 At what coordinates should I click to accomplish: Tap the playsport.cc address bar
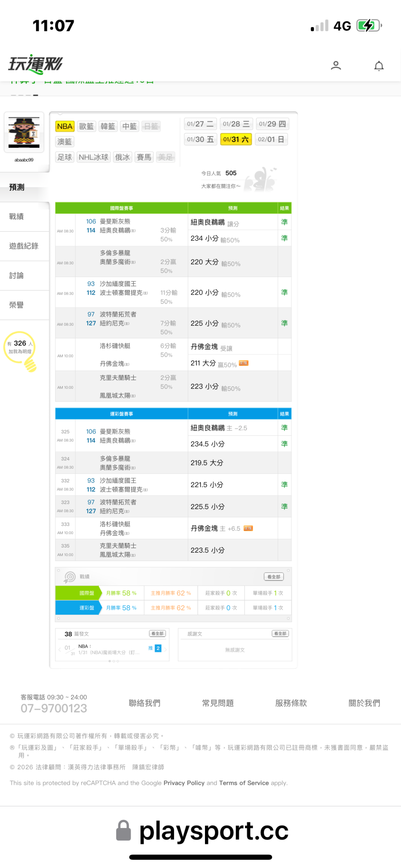213,831
